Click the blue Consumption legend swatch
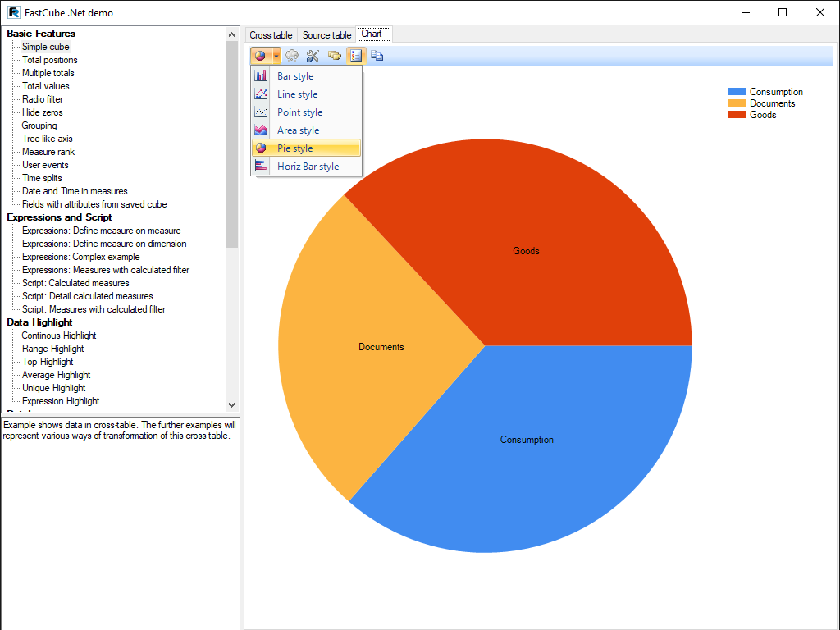 coord(737,92)
